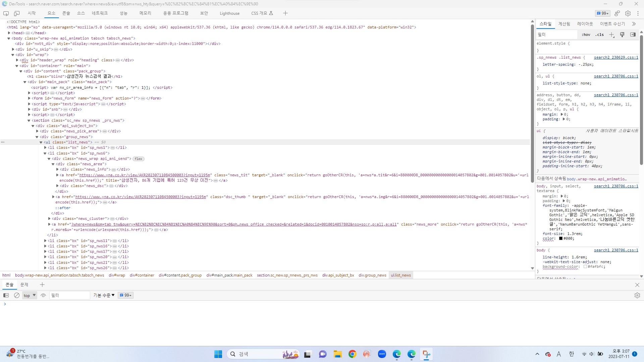Switch to the top 콘솔 panel tab

(x=66, y=13)
